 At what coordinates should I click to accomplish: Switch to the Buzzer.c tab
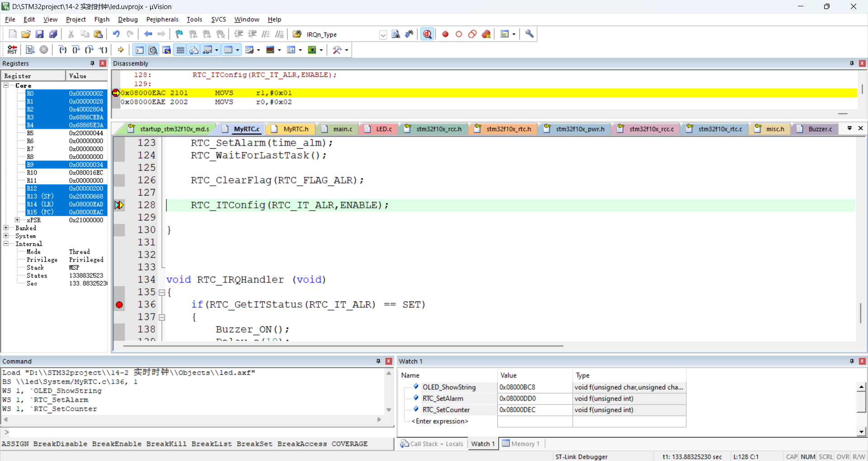click(815, 129)
